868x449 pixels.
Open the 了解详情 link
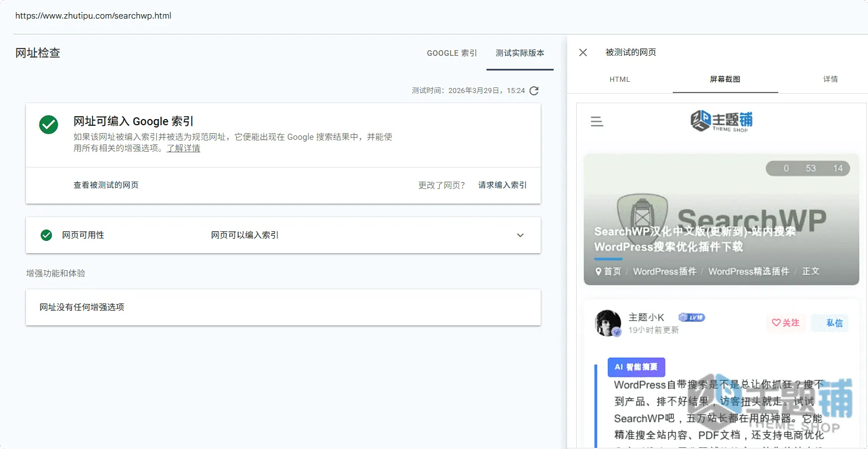(x=183, y=148)
